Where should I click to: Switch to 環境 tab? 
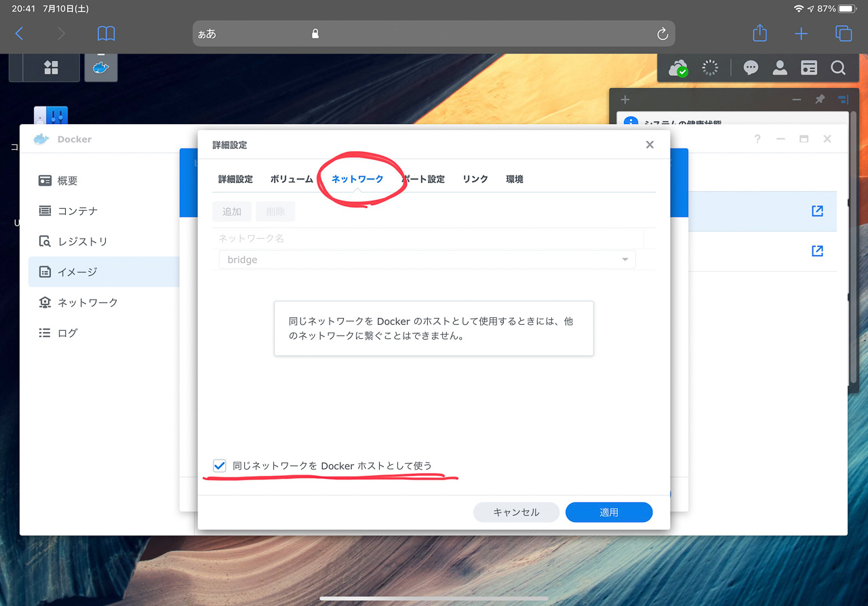[x=515, y=179]
